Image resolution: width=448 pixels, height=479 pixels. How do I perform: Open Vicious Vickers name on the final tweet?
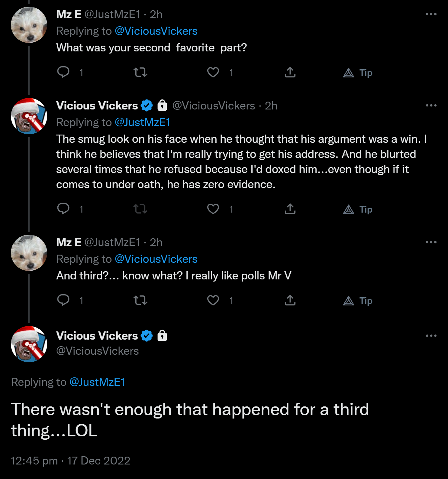tap(97, 336)
